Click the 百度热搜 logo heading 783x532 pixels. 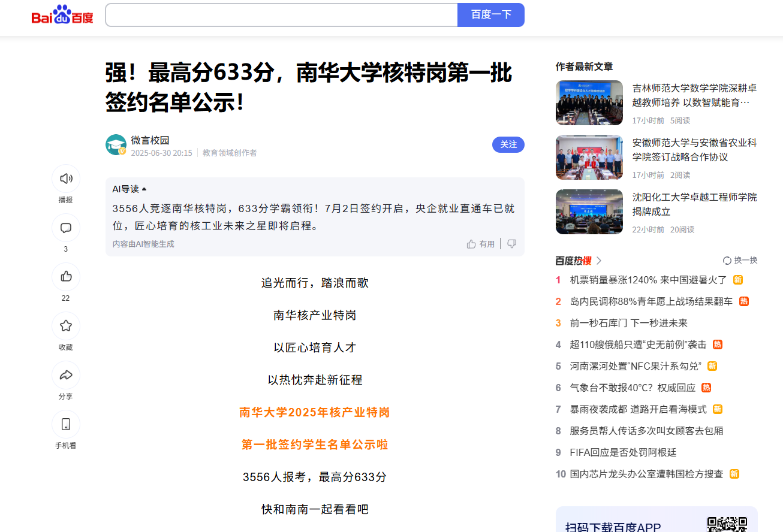574,261
